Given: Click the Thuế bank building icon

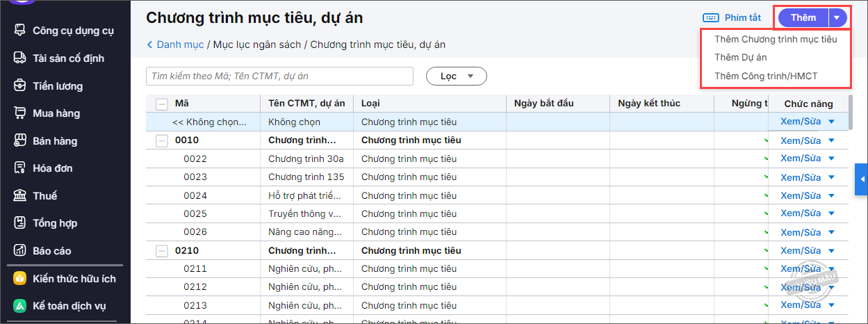Looking at the screenshot, I should 20,196.
